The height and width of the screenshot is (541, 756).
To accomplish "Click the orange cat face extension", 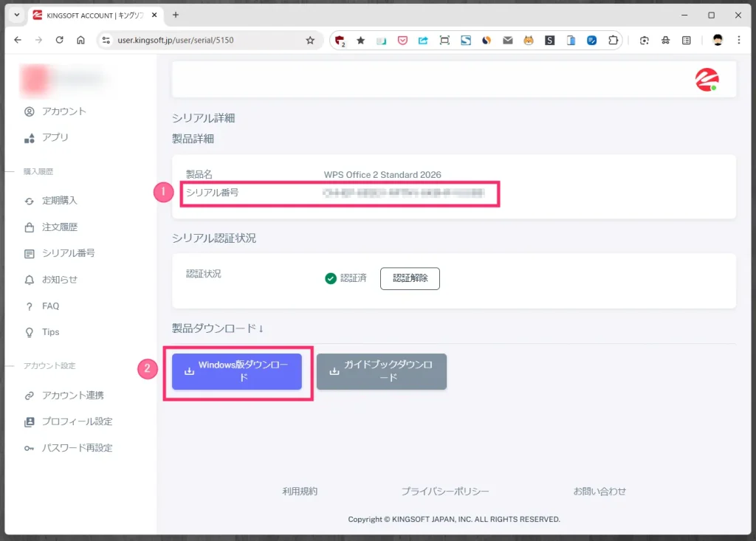I will coord(529,41).
